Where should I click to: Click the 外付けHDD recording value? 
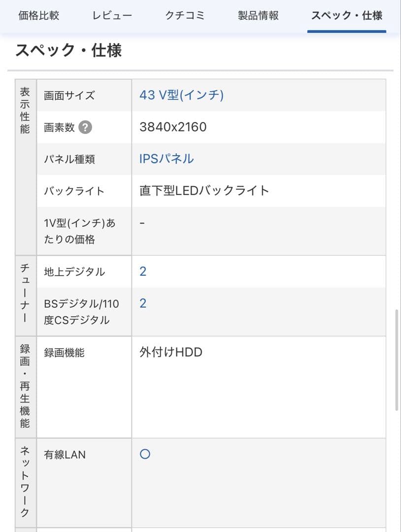click(171, 352)
